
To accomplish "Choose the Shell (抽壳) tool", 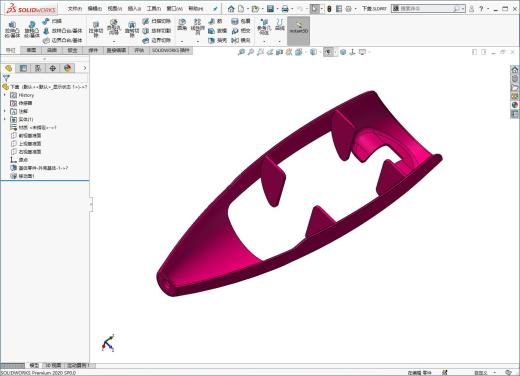I will pos(217,40).
